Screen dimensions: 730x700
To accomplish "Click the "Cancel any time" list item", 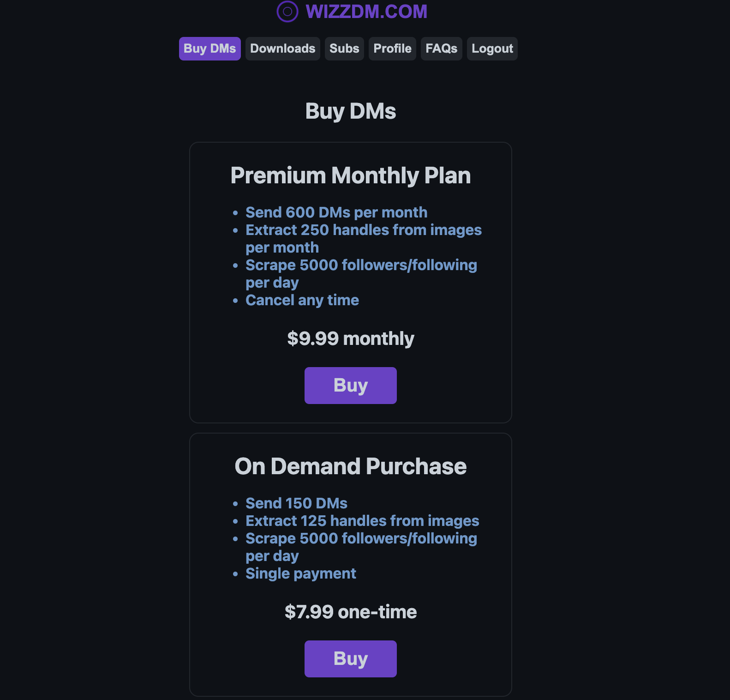I will [x=302, y=300].
